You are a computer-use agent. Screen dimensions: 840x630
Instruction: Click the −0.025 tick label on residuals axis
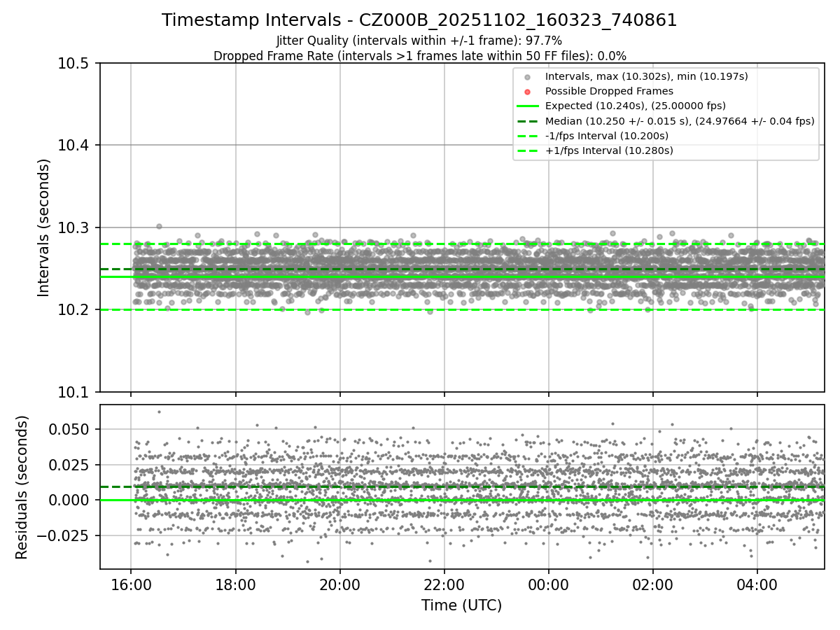click(x=63, y=535)
